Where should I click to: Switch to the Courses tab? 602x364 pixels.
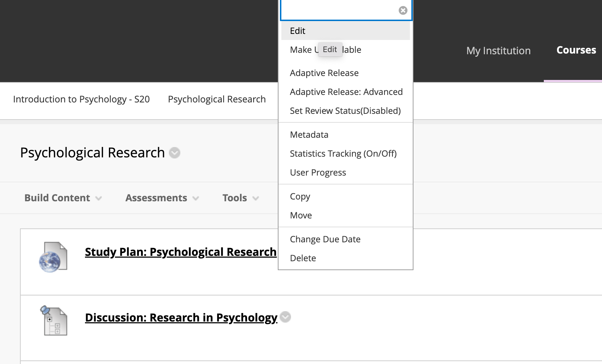[576, 50]
